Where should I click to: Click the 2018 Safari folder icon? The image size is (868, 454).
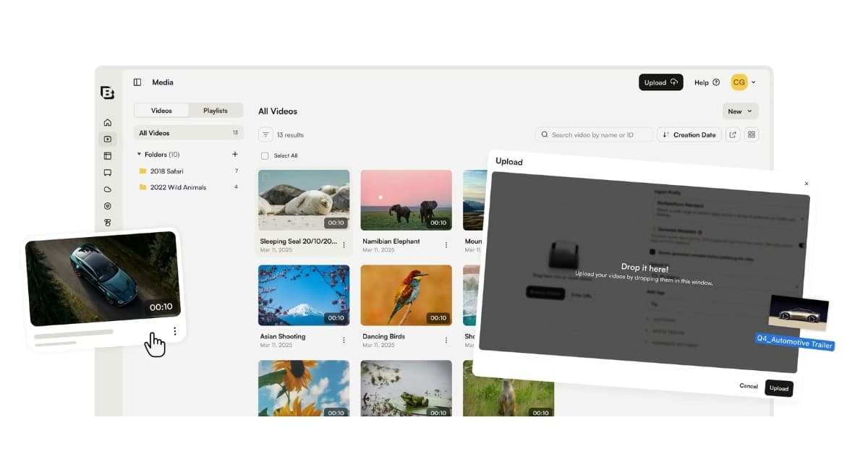tap(142, 171)
